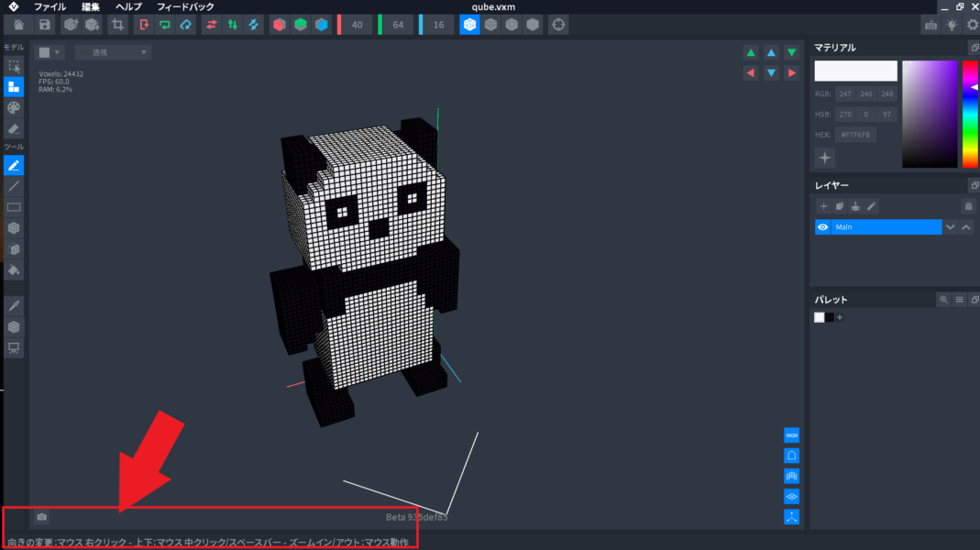The width and height of the screenshot is (980, 550).
Task: Move Main layer down with chevron
Action: point(950,227)
